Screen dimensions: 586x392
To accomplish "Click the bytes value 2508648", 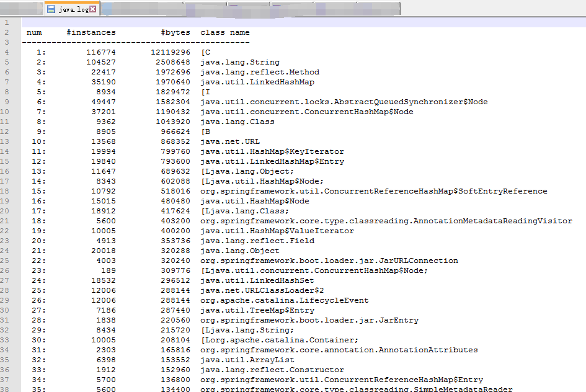I will (173, 62).
